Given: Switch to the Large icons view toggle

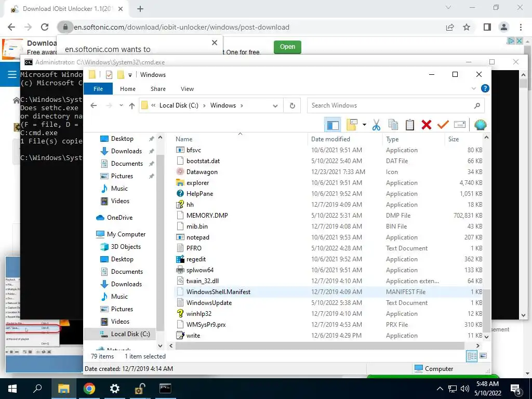Looking at the screenshot, I should [483, 356].
